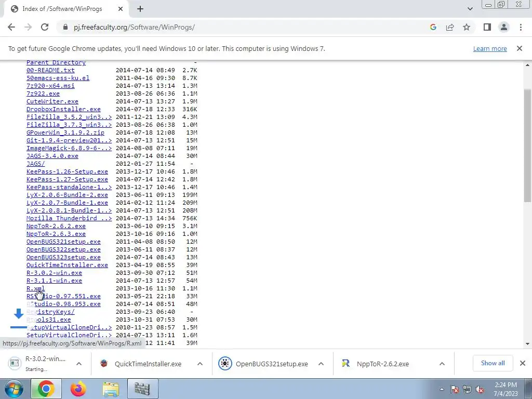Download R-3.1.1-win.exe
Viewport: 532px width, 399px height.
pos(54,281)
